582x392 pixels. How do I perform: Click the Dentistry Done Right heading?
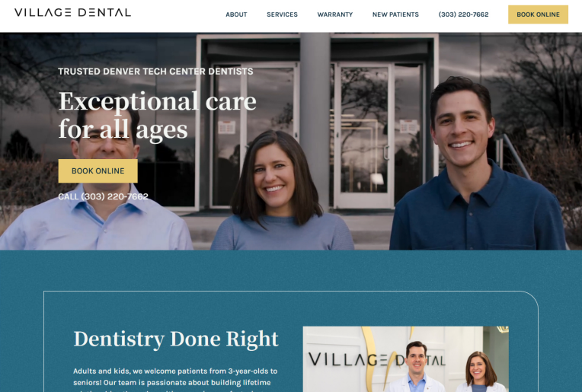(176, 339)
